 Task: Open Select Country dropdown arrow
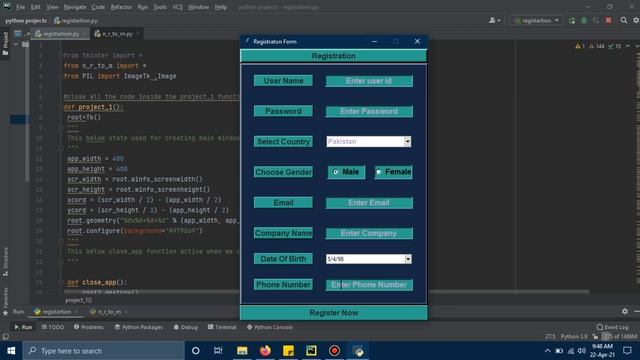click(407, 141)
